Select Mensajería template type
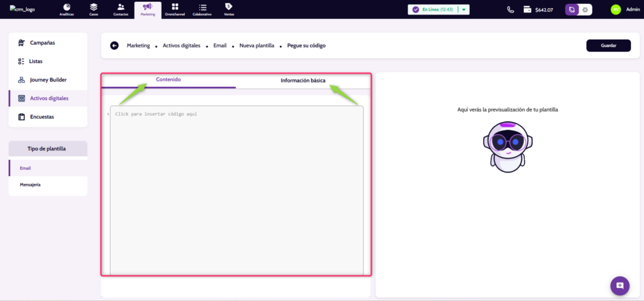Viewport: 644px width, 301px height. tap(30, 185)
